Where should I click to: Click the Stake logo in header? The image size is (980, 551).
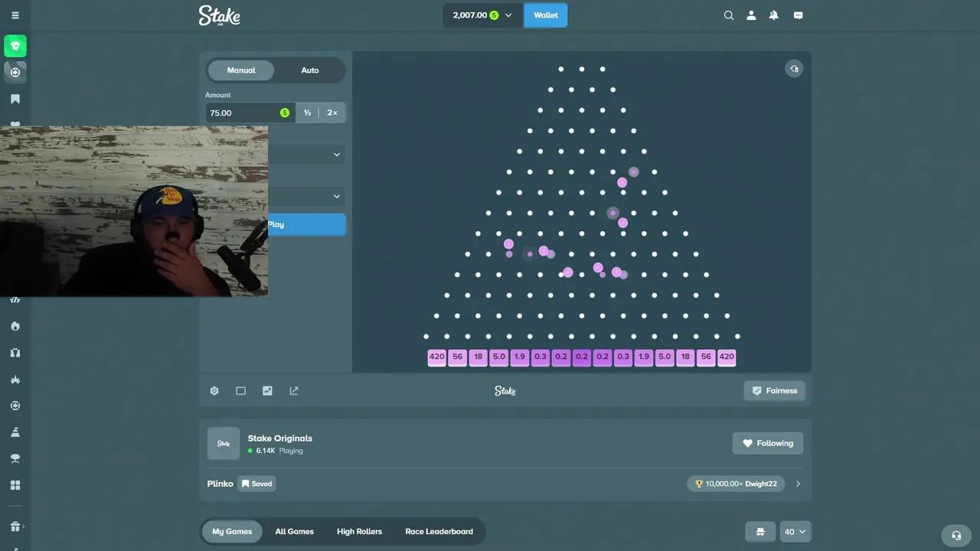(x=220, y=15)
